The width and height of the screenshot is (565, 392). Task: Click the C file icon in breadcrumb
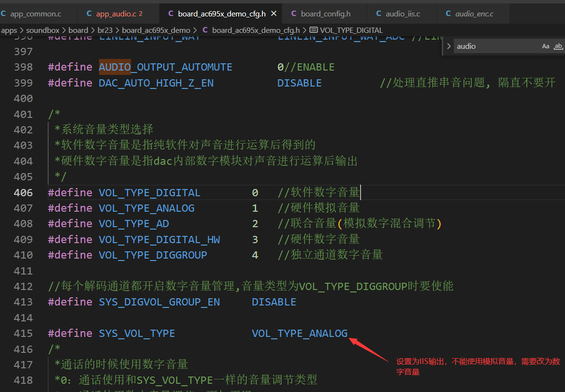205,30
